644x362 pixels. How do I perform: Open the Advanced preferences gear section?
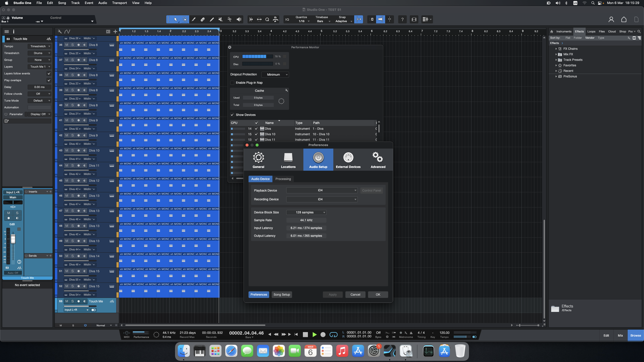[x=378, y=160]
